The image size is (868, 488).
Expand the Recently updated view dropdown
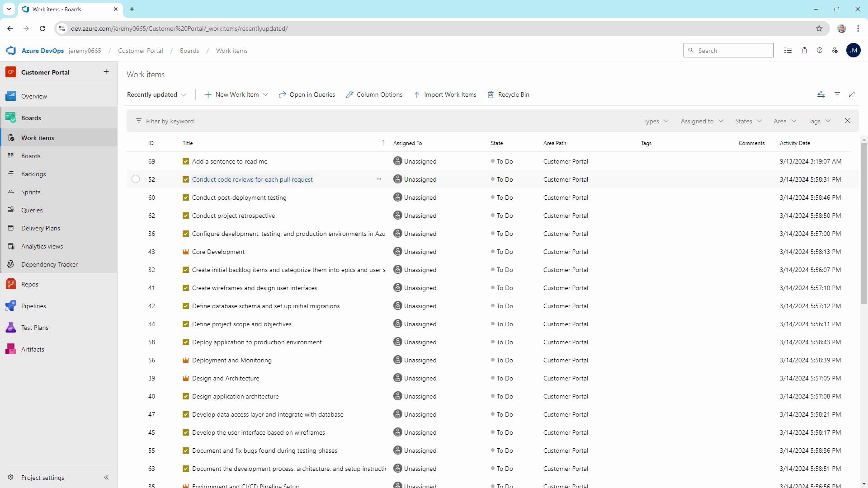[x=156, y=94]
